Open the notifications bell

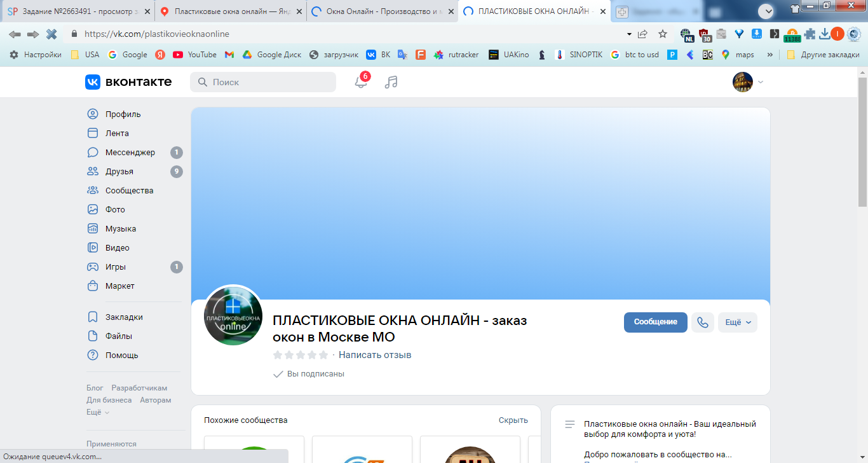361,82
